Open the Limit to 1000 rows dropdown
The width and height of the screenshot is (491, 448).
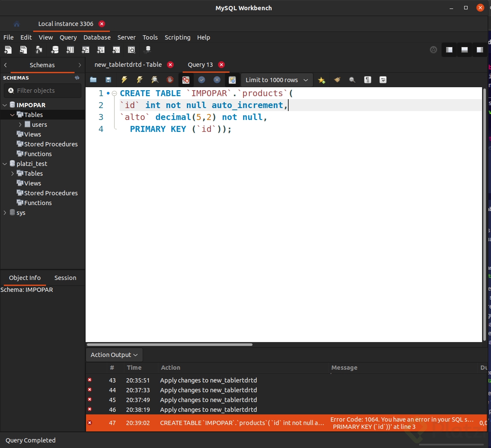(277, 80)
